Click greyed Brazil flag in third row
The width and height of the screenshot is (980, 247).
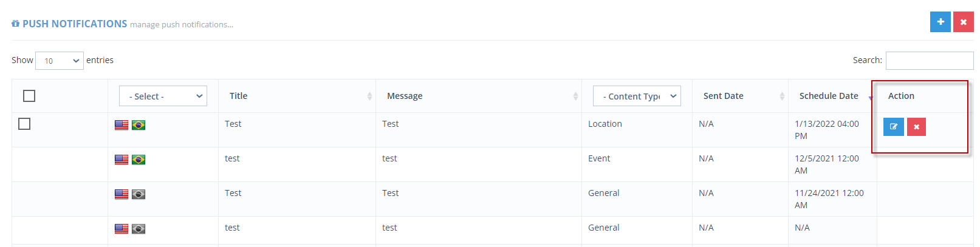(139, 194)
